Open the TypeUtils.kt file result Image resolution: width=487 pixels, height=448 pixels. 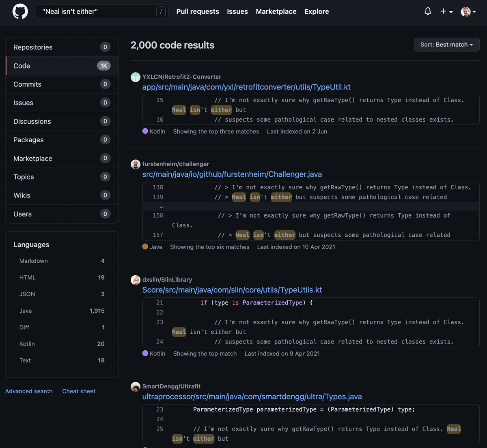(232, 290)
